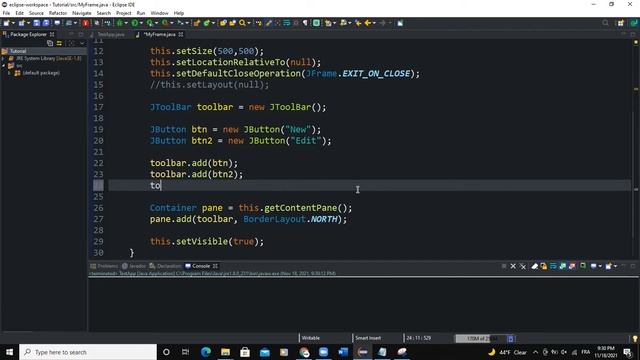The image size is (640, 360).
Task: Click the Search magnifier toolbar icon
Action: 242,23
